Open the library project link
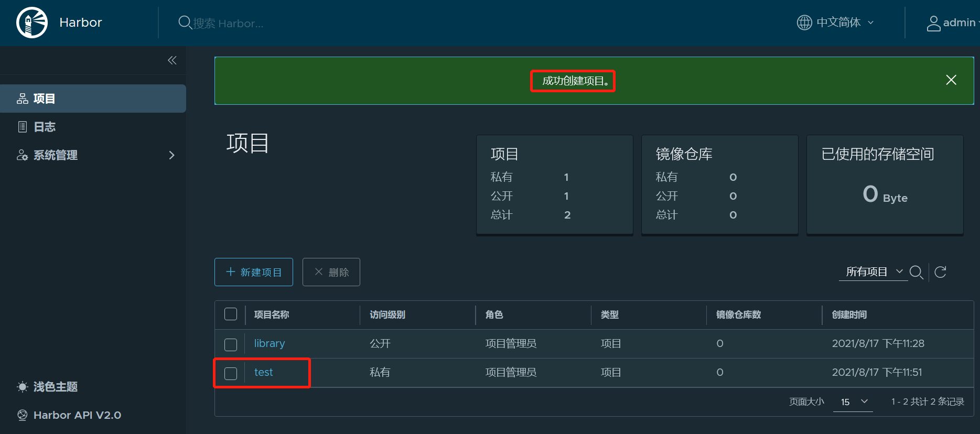 (x=270, y=343)
